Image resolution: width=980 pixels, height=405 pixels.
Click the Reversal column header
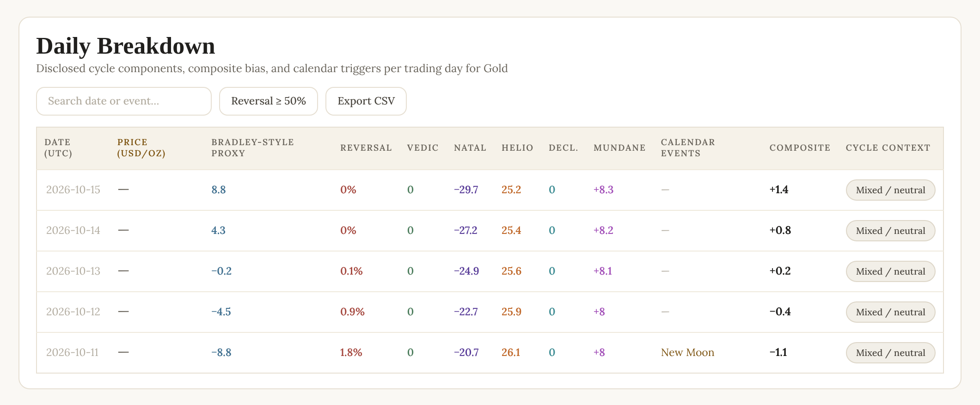(x=366, y=148)
